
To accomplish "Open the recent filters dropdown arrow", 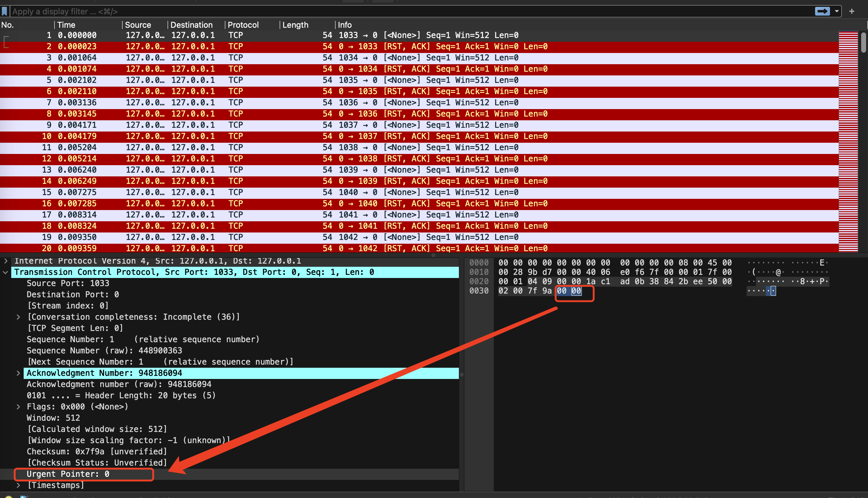I will 837,11.
